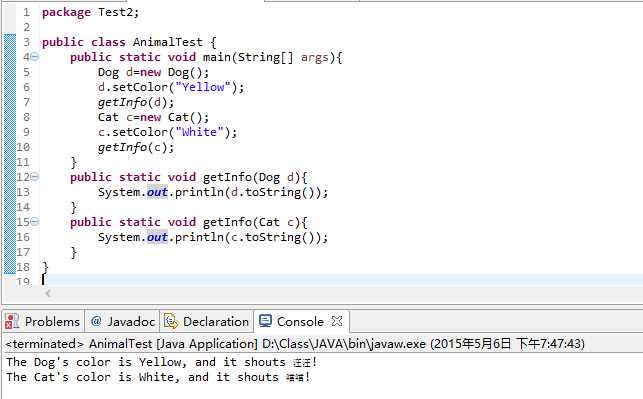Click line number 18 in the gutter

pos(23,267)
